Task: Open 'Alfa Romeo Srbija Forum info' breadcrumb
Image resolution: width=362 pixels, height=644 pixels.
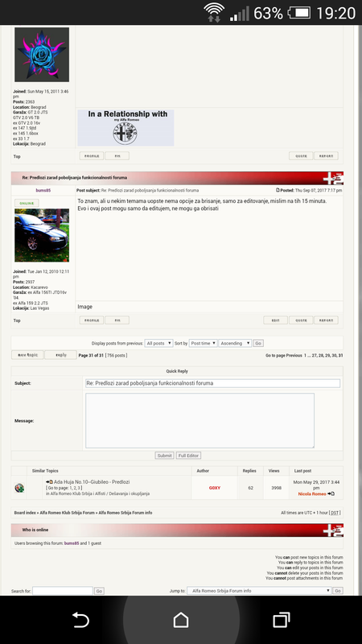Action: [x=125, y=513]
